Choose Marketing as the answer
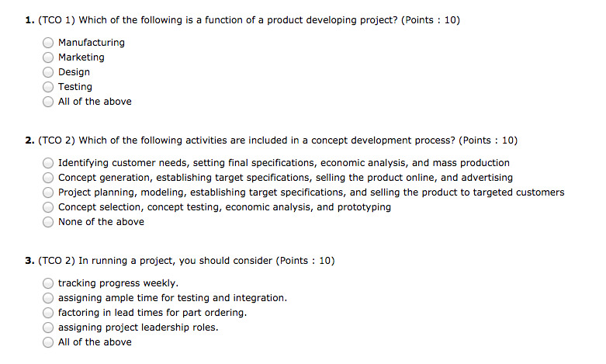This screenshot has height=364, width=606. click(x=48, y=57)
